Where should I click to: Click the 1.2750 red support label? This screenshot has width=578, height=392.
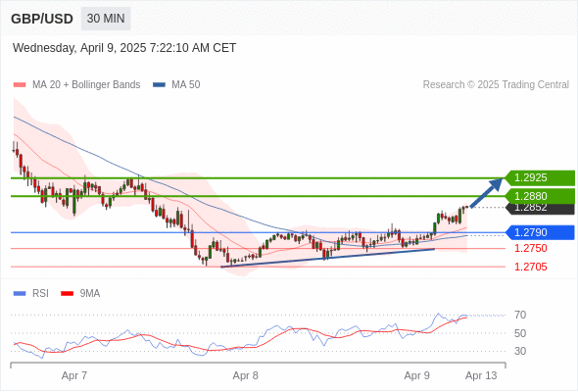point(530,248)
